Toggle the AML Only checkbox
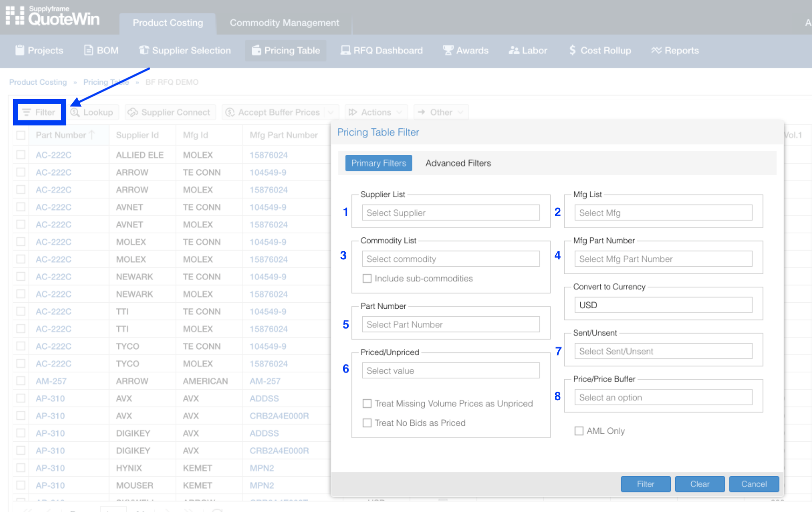The width and height of the screenshot is (812, 512). coord(579,431)
